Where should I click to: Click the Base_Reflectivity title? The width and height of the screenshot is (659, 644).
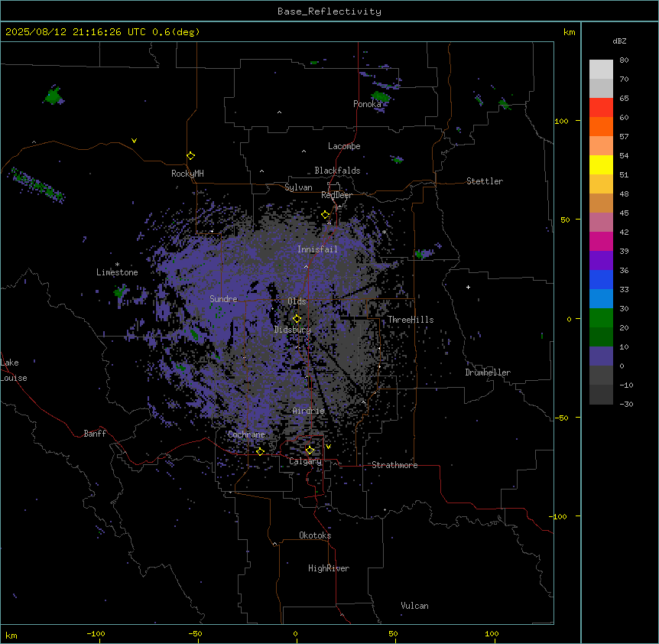[x=329, y=11]
